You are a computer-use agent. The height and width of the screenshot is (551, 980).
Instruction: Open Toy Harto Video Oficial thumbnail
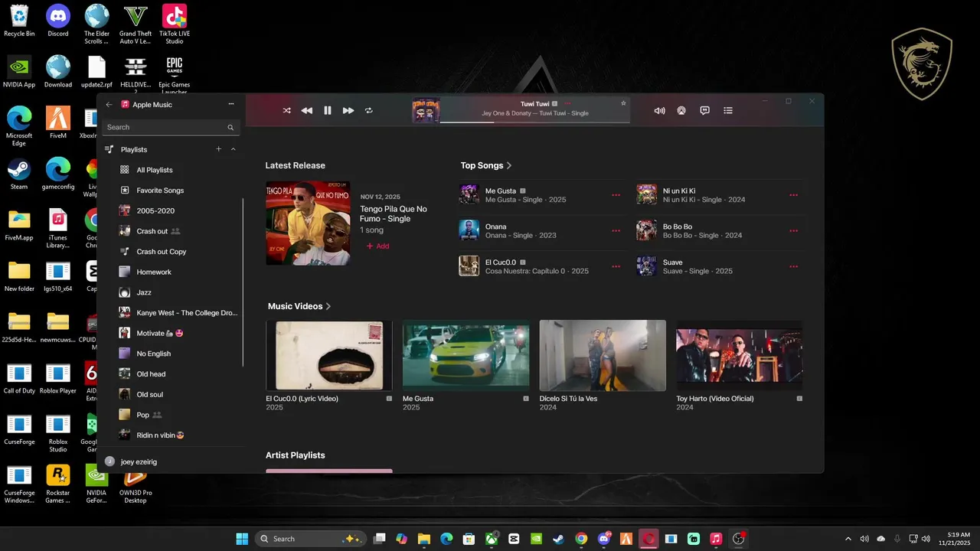[x=740, y=356]
